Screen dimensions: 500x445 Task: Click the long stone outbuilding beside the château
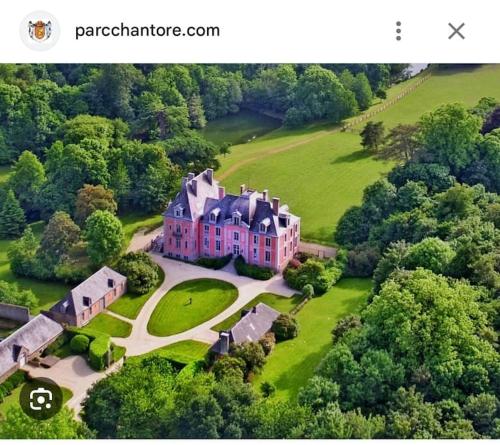point(89,296)
